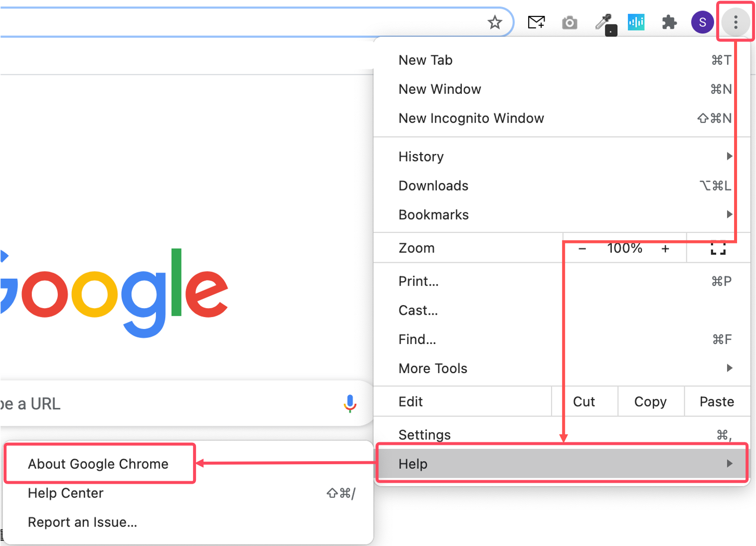756x546 pixels.
Task: Open the Extensions puzzle piece menu
Action: click(669, 22)
